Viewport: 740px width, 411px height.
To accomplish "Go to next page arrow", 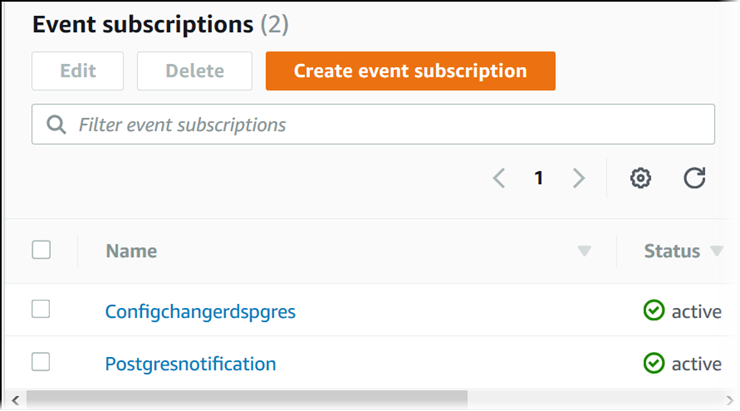I will pyautogui.click(x=578, y=178).
